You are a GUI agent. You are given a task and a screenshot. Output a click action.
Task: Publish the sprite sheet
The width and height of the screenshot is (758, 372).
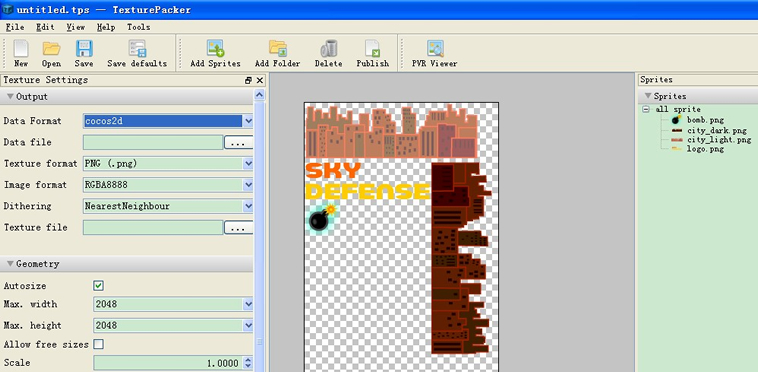(x=372, y=48)
